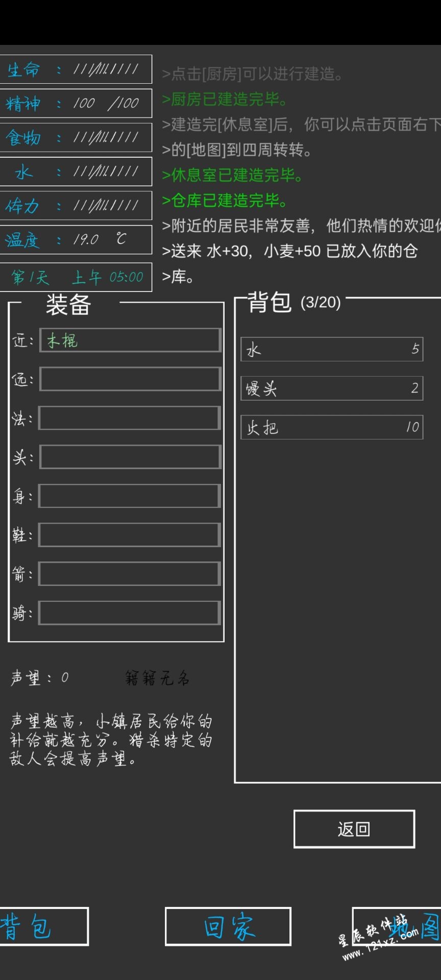Open the 地图 map tab
Screen dimensions: 441x980
pos(397,926)
